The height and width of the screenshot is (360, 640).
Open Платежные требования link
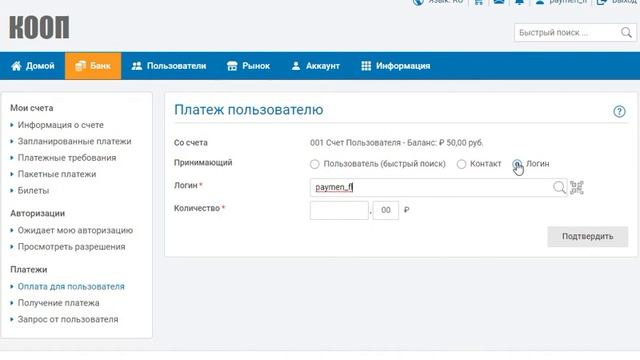pos(67,158)
